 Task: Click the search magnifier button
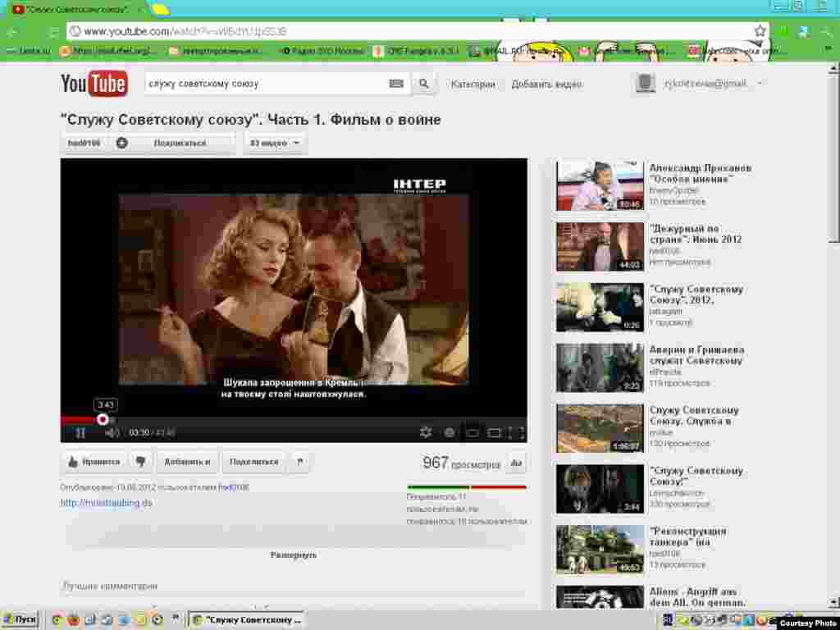click(423, 84)
